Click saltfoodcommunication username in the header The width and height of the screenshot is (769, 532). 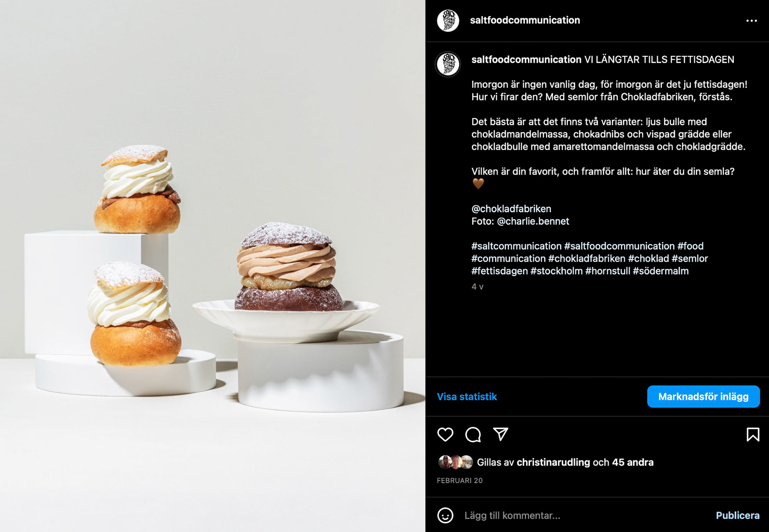coord(525,20)
